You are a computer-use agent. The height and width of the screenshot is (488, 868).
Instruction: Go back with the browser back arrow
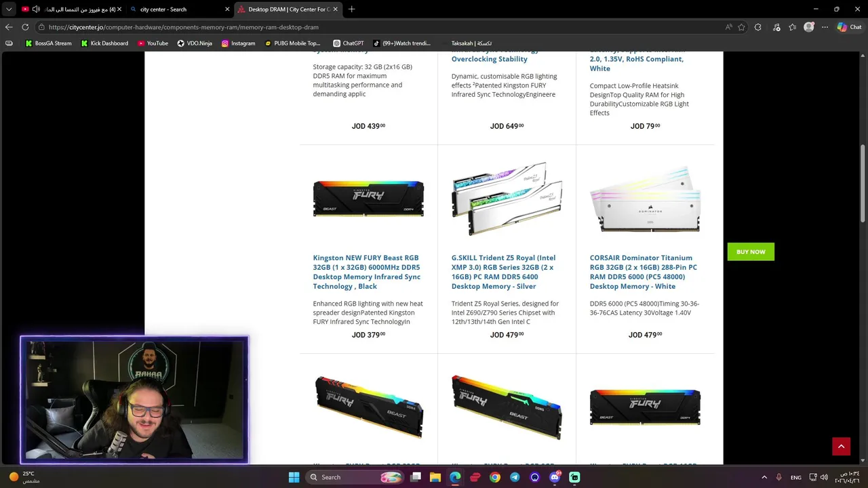pos(9,27)
